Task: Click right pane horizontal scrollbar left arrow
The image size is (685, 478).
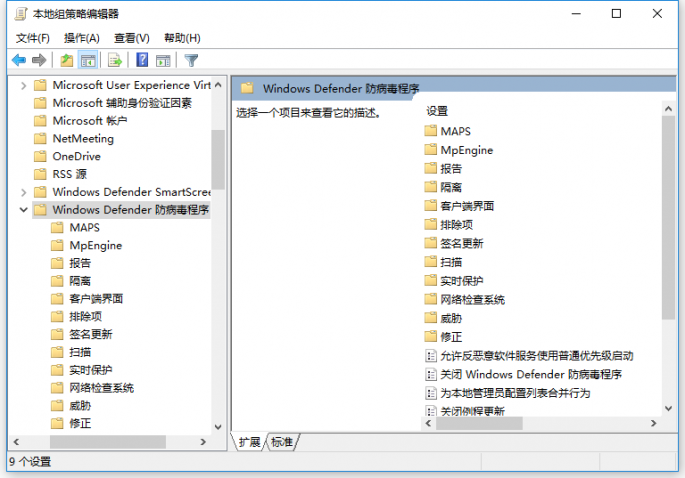Action: 429,423
